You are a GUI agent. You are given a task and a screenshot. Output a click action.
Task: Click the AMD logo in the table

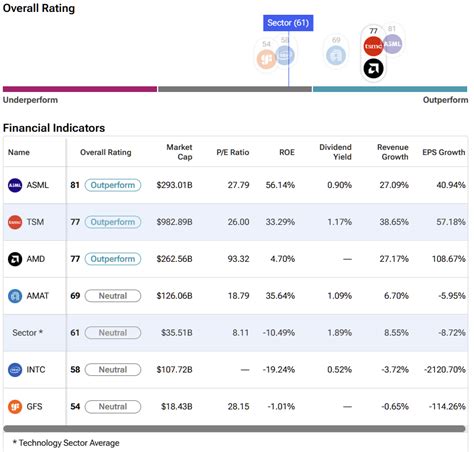[x=15, y=259]
